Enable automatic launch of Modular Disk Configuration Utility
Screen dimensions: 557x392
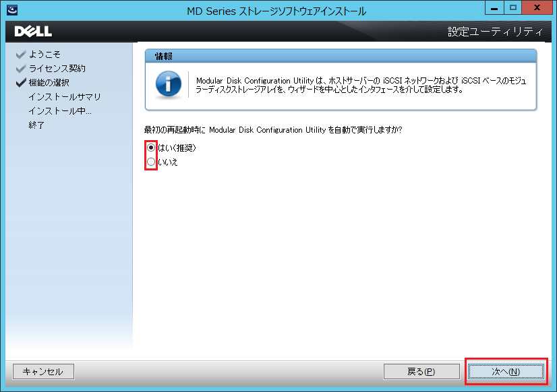tap(150, 149)
